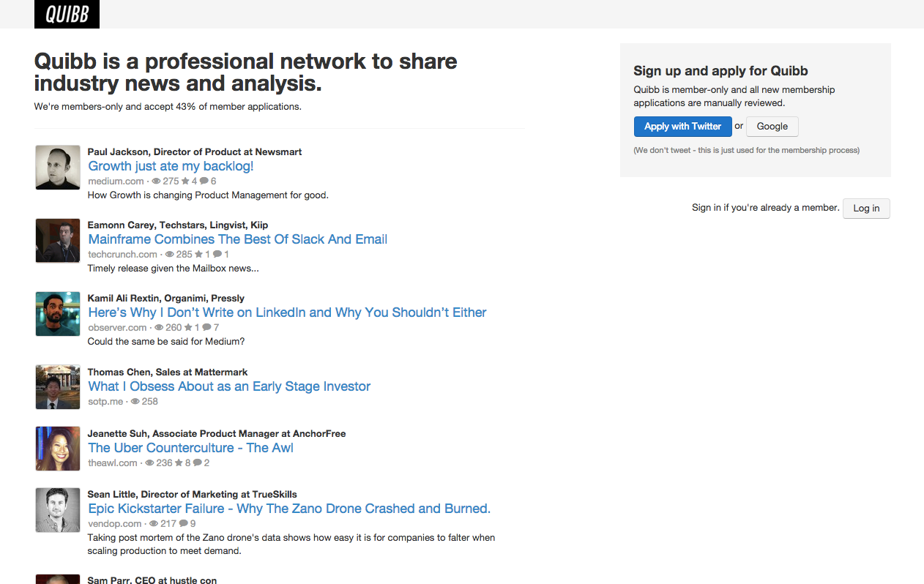
Task: Click Sean Little's avatar photo
Action: 58,510
